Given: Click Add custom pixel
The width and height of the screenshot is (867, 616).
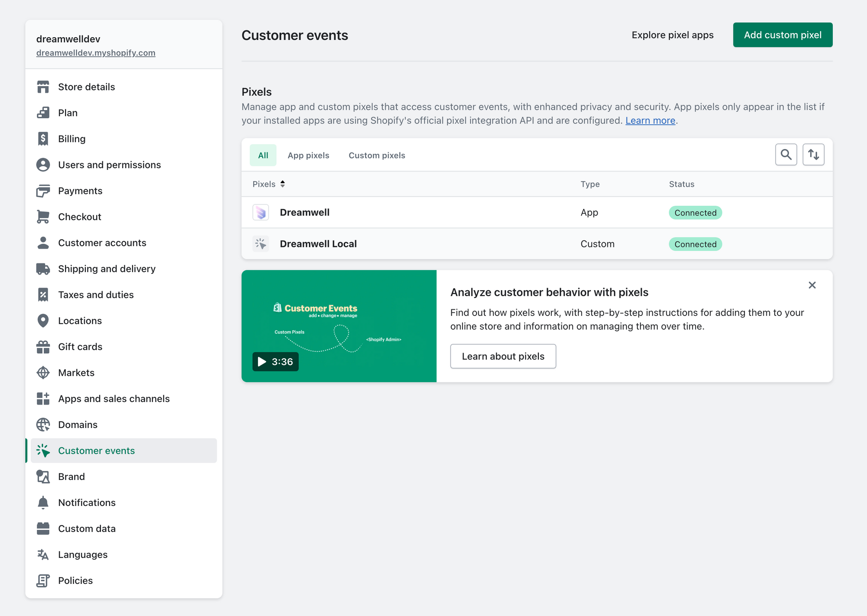Looking at the screenshot, I should tap(782, 35).
